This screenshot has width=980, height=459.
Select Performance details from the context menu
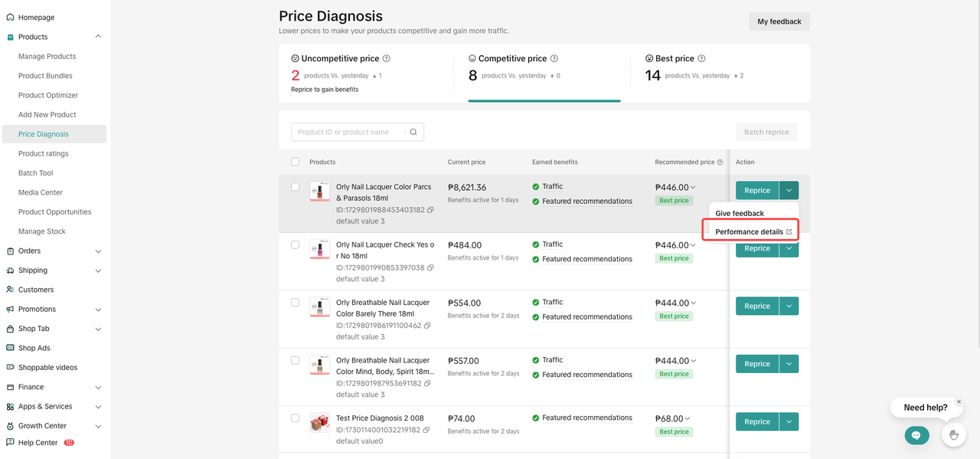point(750,231)
